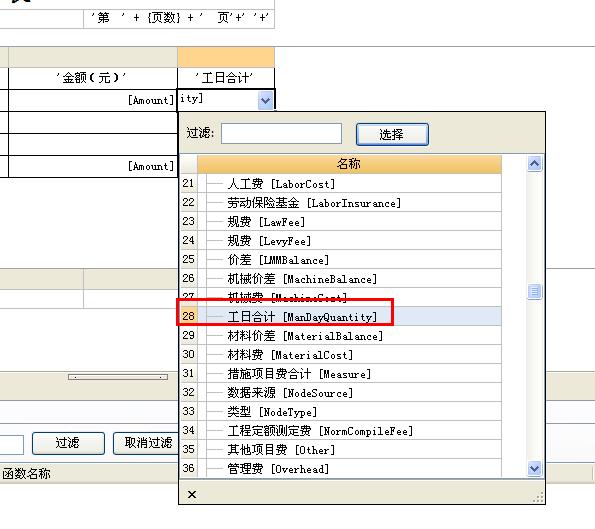Click the list scrollbar up arrow

[x=534, y=164]
